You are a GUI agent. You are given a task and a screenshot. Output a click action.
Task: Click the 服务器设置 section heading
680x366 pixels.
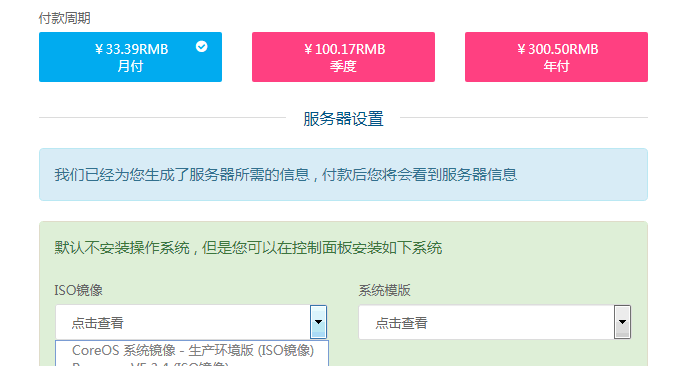pos(343,119)
